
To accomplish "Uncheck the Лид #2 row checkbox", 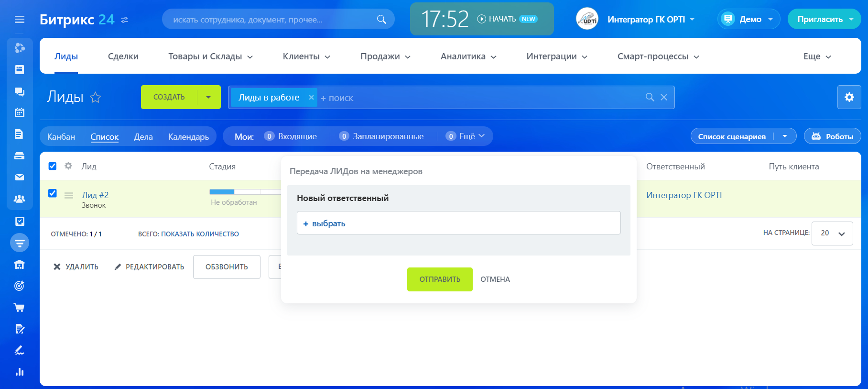I will click(x=53, y=193).
